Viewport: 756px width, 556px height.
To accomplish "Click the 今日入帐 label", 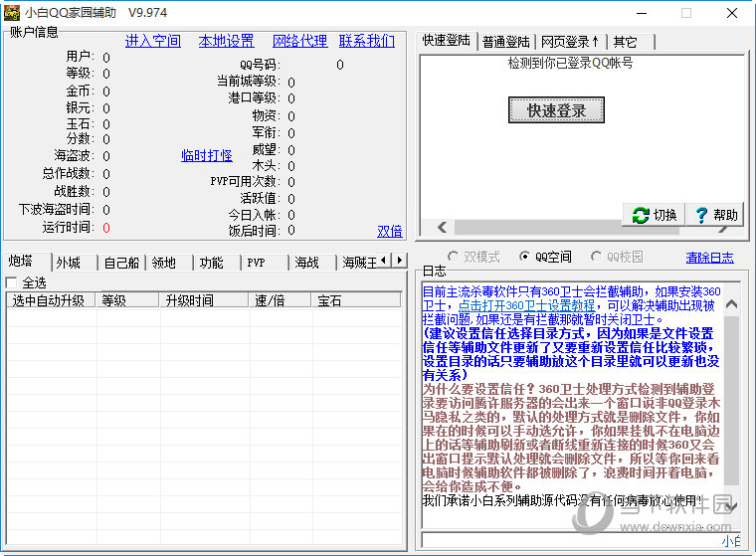I will [x=255, y=215].
